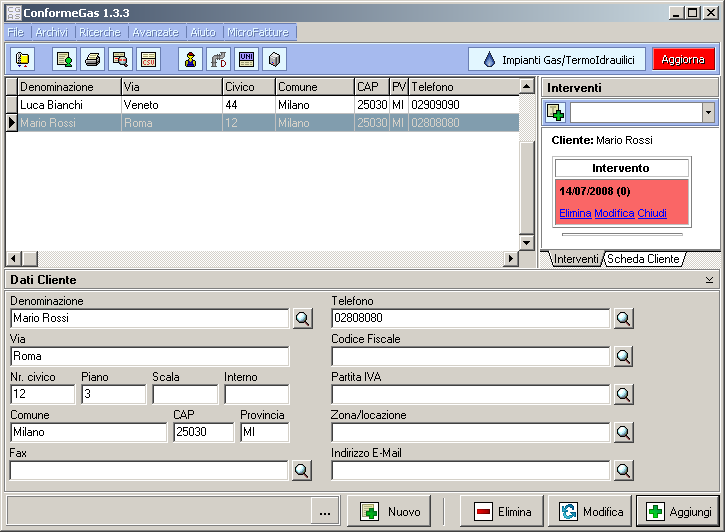Click the Via input field
This screenshot has height=532, width=725.
150,356
